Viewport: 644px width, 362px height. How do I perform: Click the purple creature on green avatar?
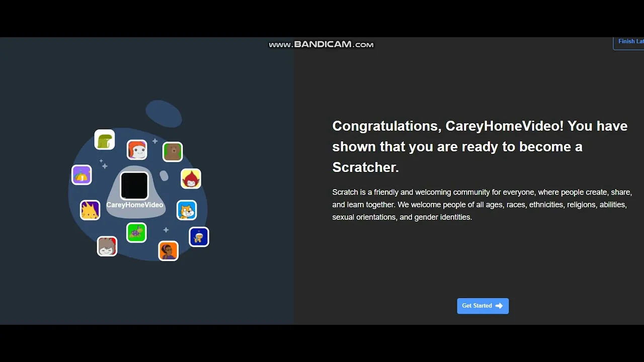point(136,232)
